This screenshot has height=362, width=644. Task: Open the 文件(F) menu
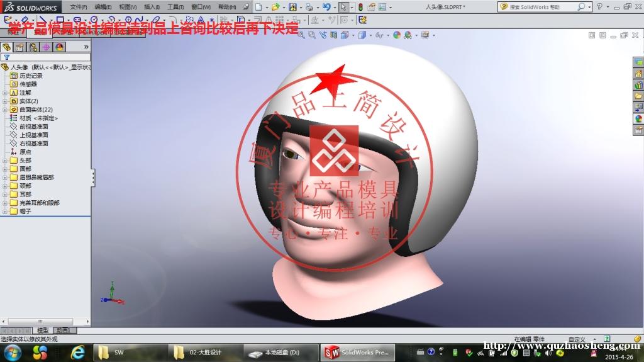click(x=78, y=7)
